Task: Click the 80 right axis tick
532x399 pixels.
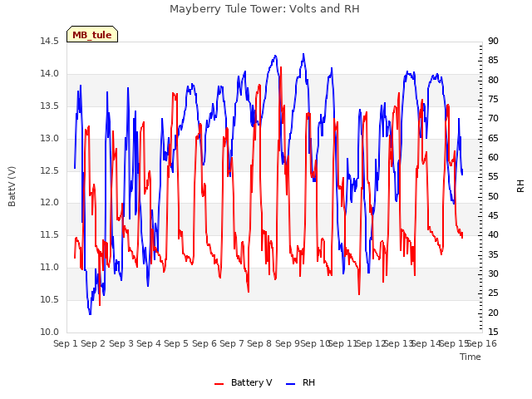Action: click(493, 80)
